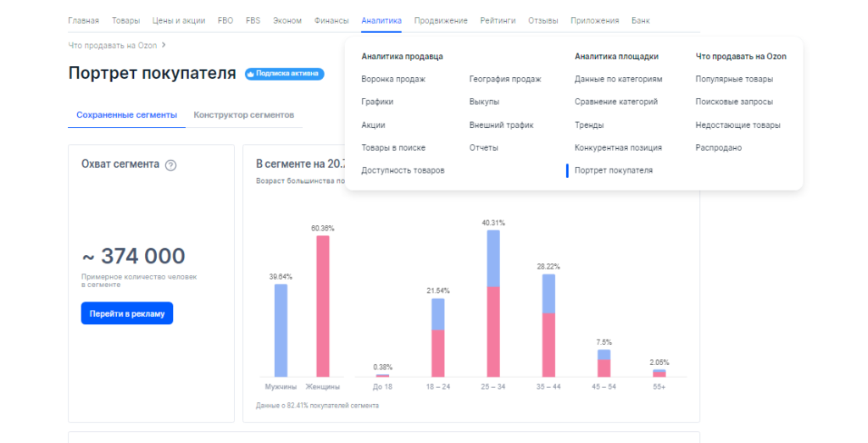Expand the Что продавать на Ozon breadcrumb chevron

pos(164,45)
